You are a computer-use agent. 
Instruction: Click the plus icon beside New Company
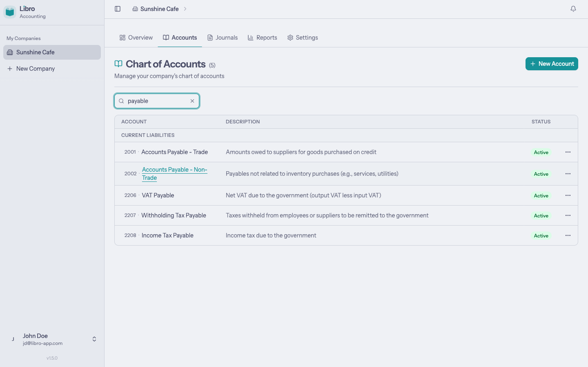point(10,68)
